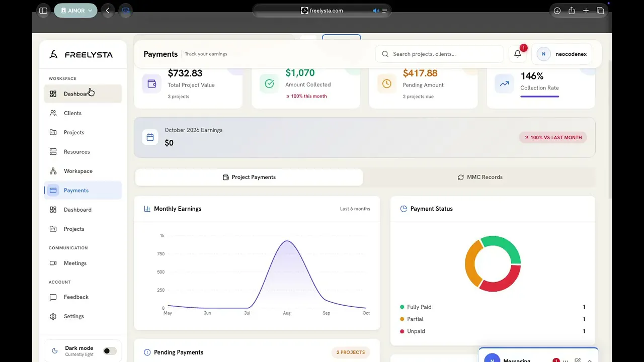The image size is (644, 362).
Task: Open notifications bell icon
Action: click(x=517, y=54)
